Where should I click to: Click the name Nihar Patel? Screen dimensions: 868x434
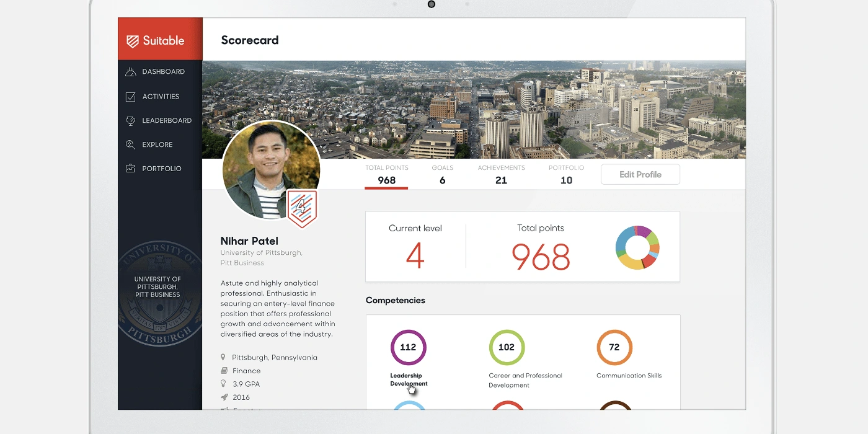[x=249, y=241]
